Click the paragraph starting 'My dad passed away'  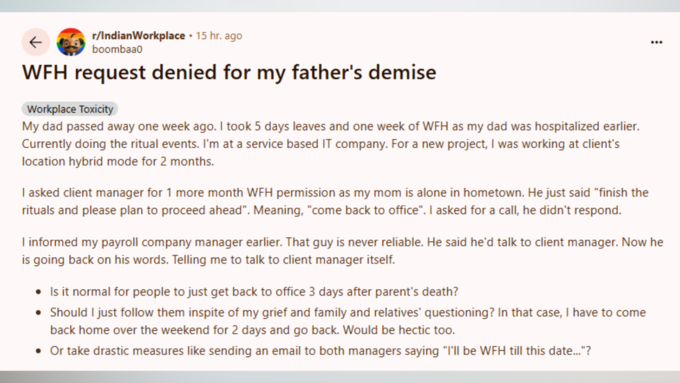(x=330, y=144)
